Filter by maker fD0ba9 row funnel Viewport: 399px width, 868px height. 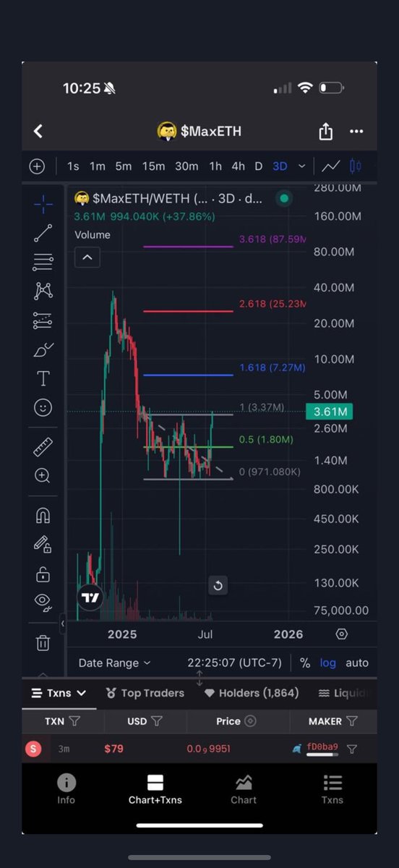click(x=352, y=749)
